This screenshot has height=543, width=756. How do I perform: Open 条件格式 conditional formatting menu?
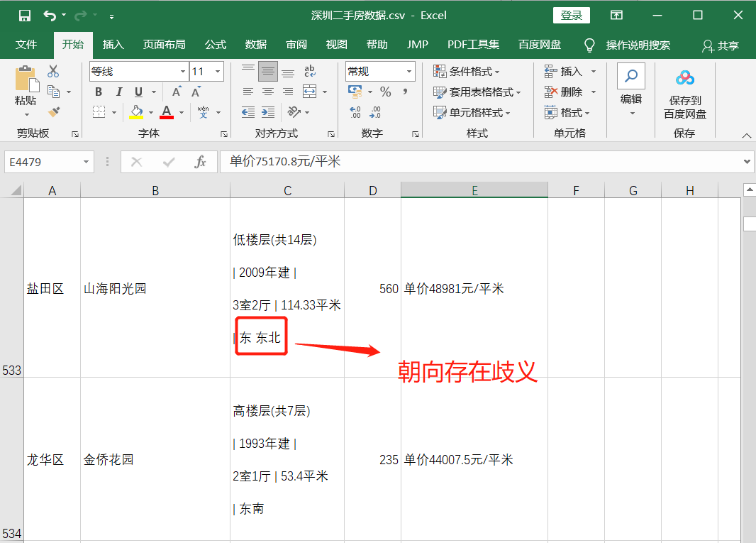tap(466, 72)
